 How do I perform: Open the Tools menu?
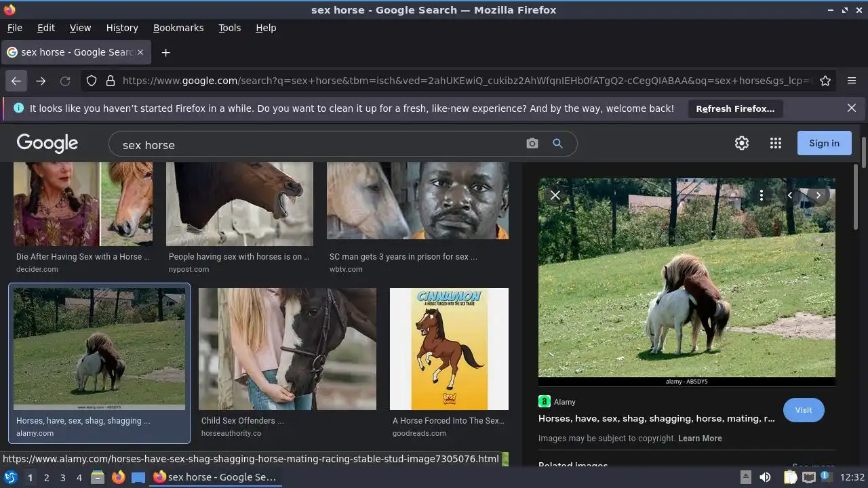(x=229, y=28)
